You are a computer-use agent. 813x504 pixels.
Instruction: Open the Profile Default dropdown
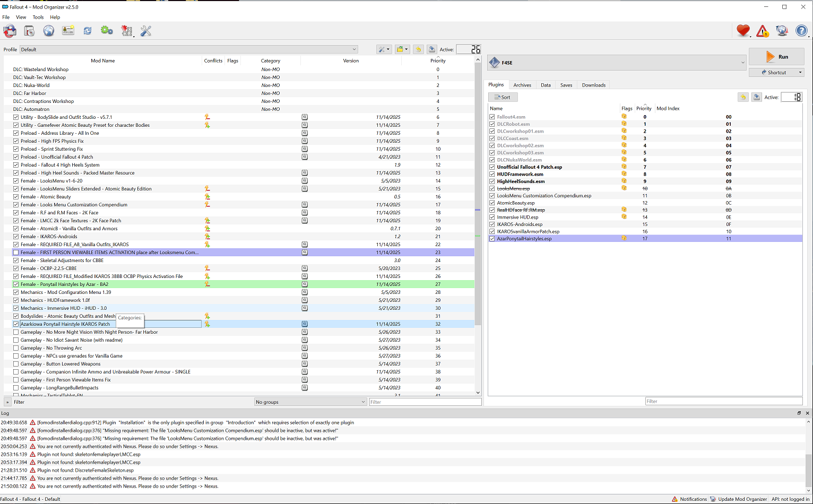(x=189, y=49)
